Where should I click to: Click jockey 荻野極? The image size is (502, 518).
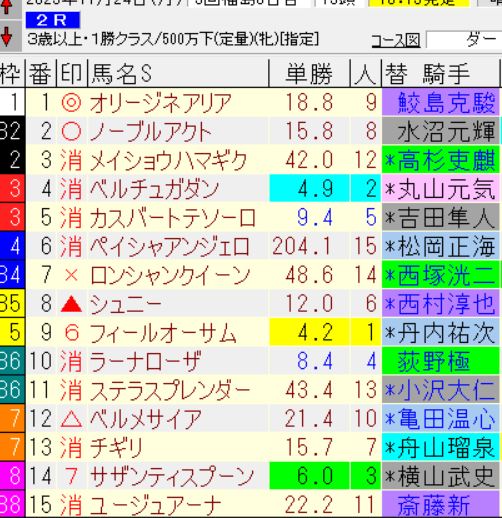click(434, 362)
